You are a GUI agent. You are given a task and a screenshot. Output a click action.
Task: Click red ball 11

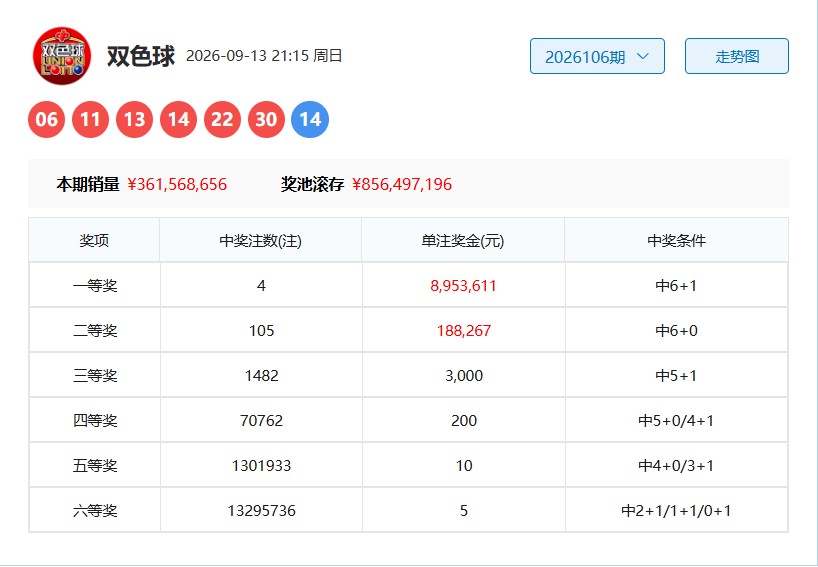pyautogui.click(x=90, y=119)
